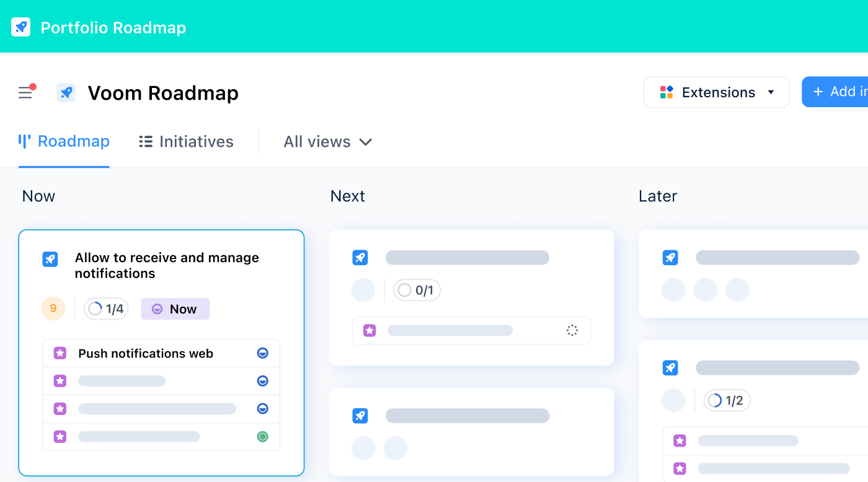Click the colorful Extensions apps icon
Viewport: 868px width, 482px height.
click(666, 92)
